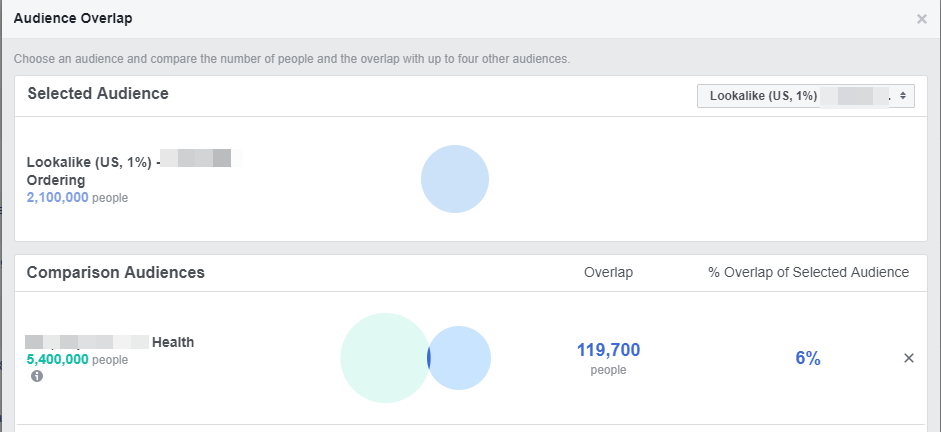The width and height of the screenshot is (941, 432).
Task: Click the Audience Overlap dialog title
Action: 73,18
